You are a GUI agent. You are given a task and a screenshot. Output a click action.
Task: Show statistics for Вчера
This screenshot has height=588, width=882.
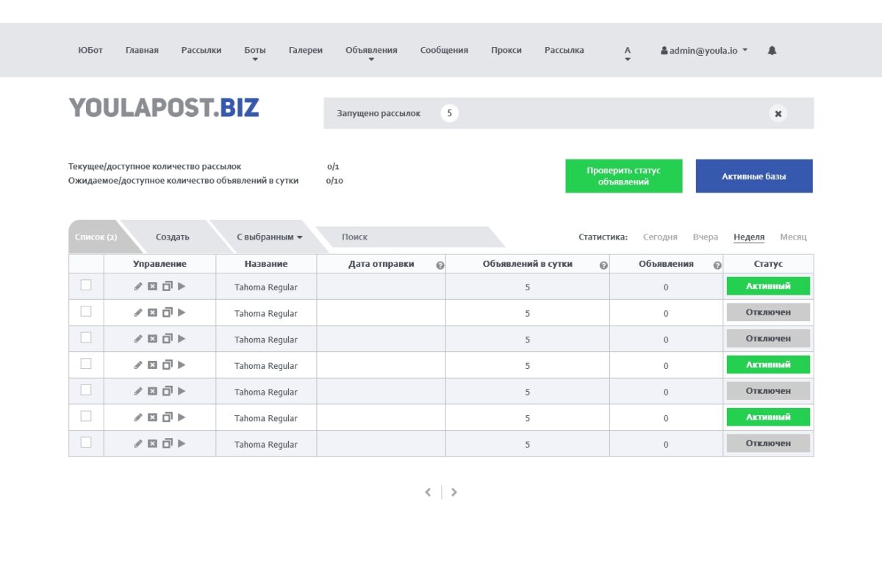(706, 237)
